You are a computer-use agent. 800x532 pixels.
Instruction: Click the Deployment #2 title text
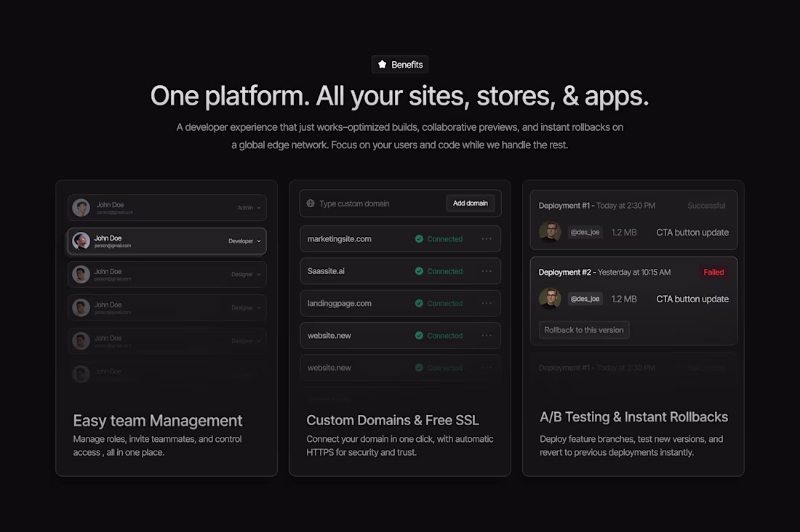(565, 272)
